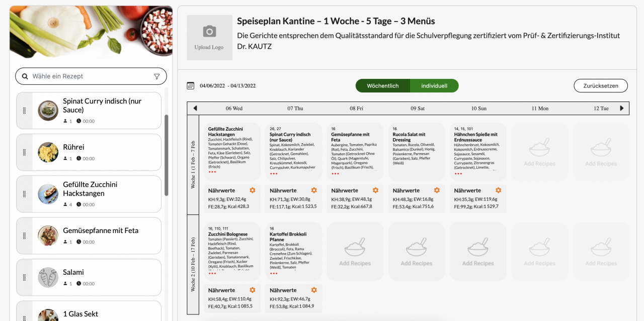The height and width of the screenshot is (321, 644).
Task: Expand red dots on Kartoffel Brokkoli Pfanne
Action: [273, 273]
